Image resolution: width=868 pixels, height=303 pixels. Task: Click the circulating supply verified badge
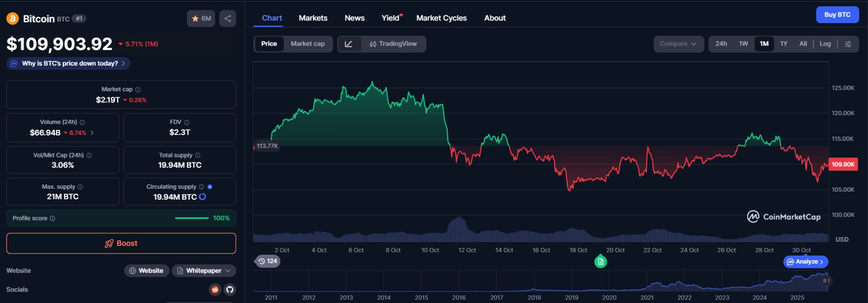tap(210, 187)
